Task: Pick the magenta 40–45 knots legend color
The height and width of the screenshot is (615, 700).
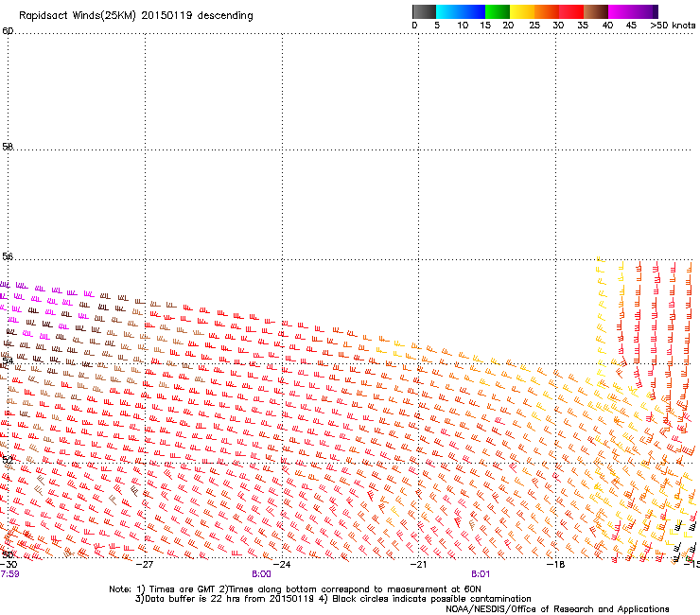Action: pos(621,11)
